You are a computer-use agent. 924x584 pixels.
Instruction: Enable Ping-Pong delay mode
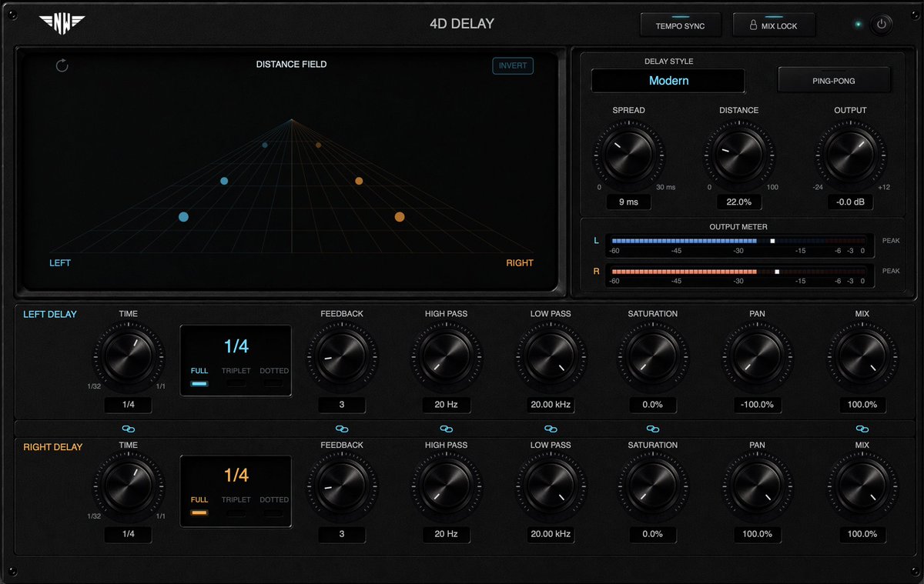point(834,80)
